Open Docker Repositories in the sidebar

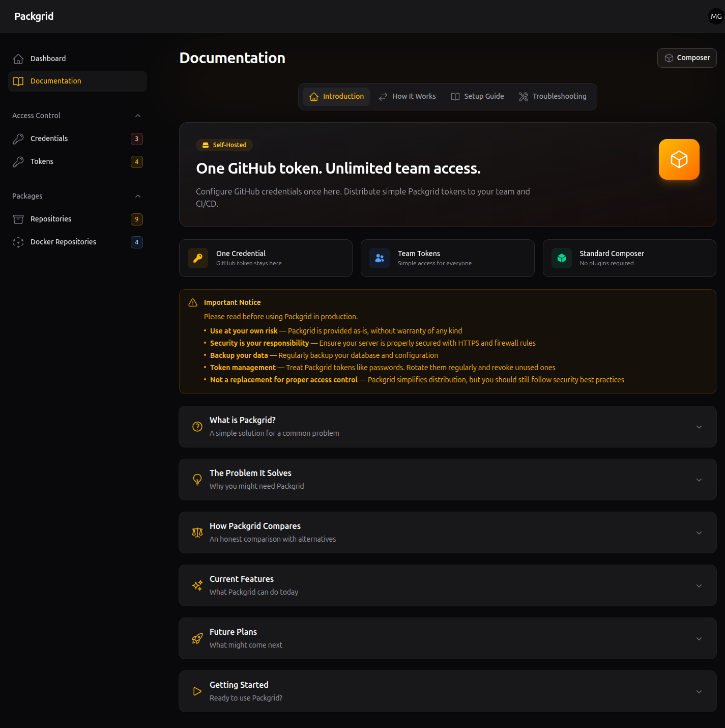(77, 242)
